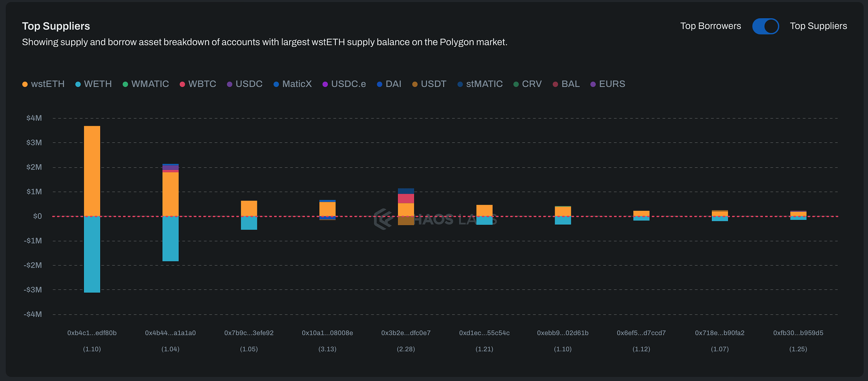
Task: Hide WETH series via legend dot
Action: 78,84
